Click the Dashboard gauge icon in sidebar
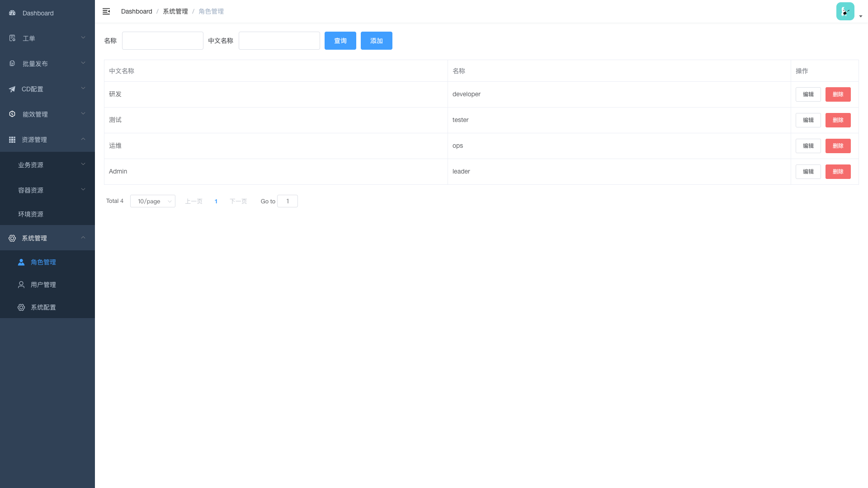868x488 pixels. click(x=12, y=13)
